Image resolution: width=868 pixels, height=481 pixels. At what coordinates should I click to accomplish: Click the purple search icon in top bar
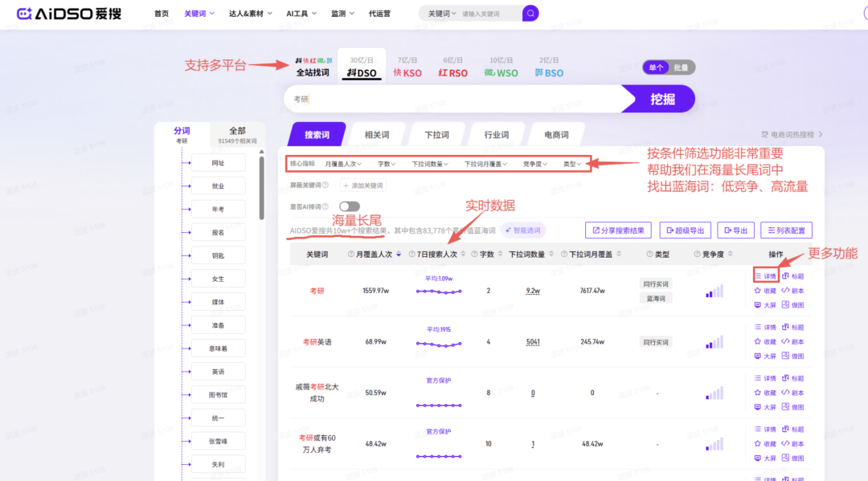pyautogui.click(x=530, y=14)
